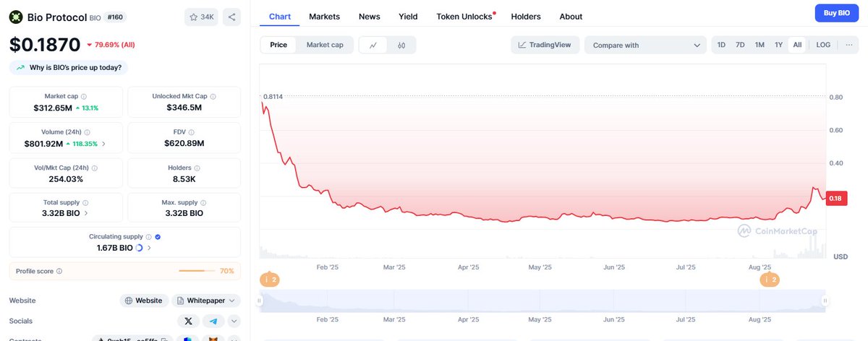Set chart range to 1M
868x341 pixels.
[759, 45]
